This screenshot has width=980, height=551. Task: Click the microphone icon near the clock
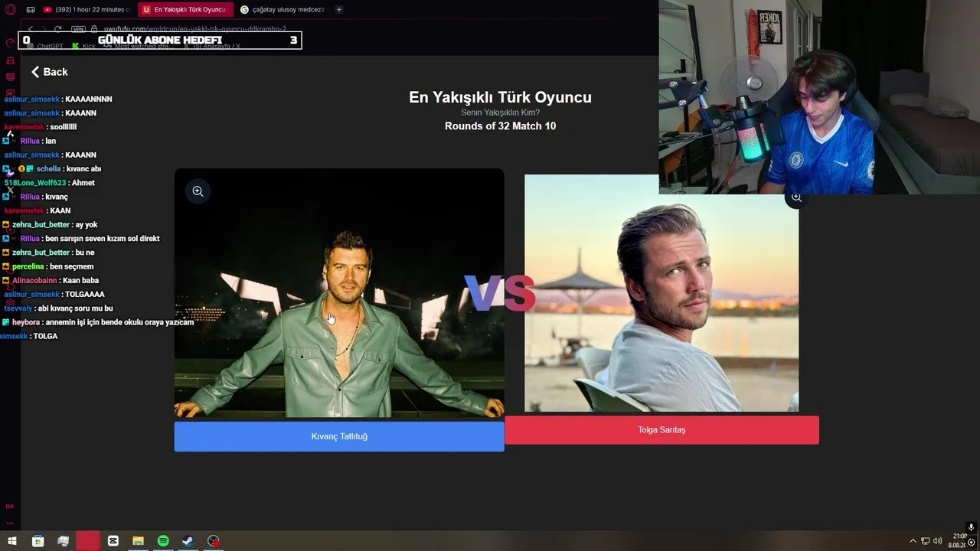click(971, 527)
